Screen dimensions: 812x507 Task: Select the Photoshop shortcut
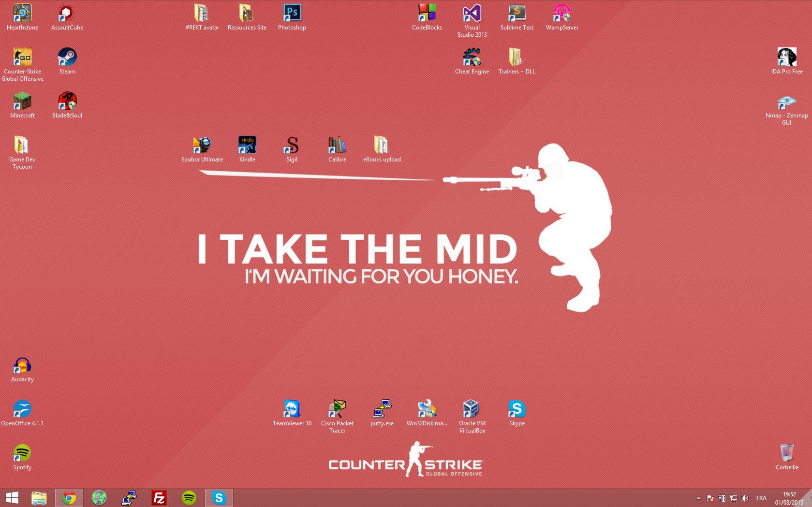[x=292, y=17]
